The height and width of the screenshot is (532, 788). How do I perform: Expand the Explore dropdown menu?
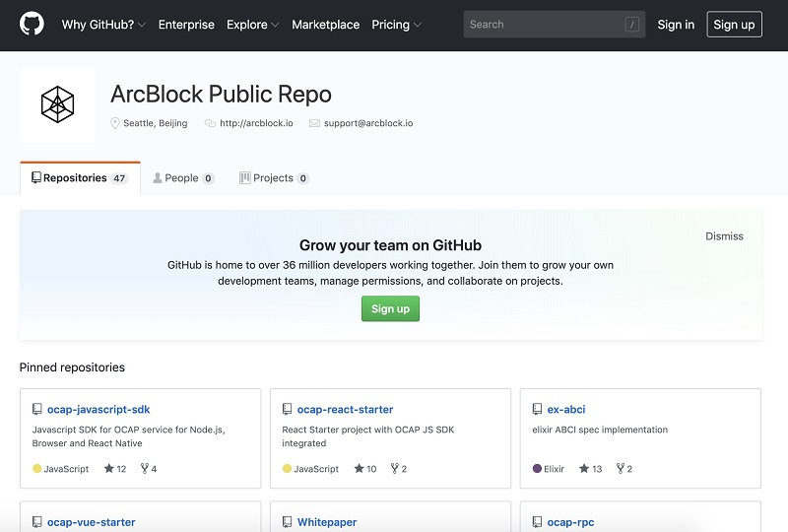[253, 25]
